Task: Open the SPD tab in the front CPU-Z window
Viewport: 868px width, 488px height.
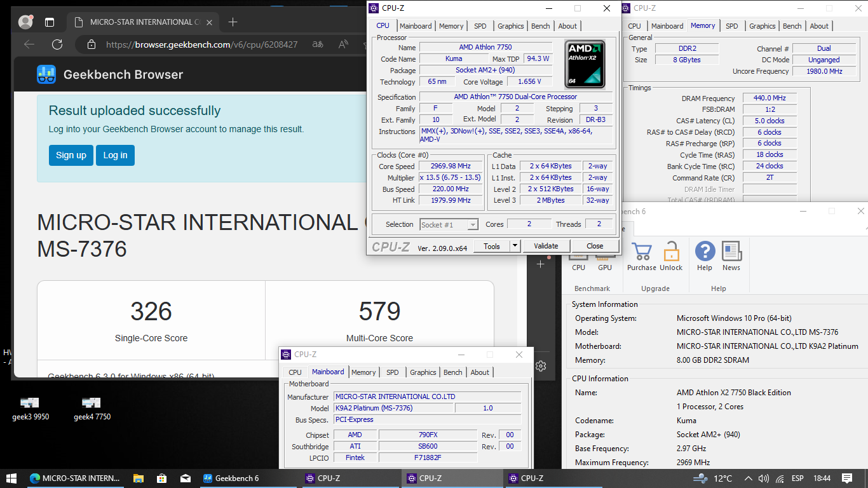Action: pyautogui.click(x=480, y=26)
